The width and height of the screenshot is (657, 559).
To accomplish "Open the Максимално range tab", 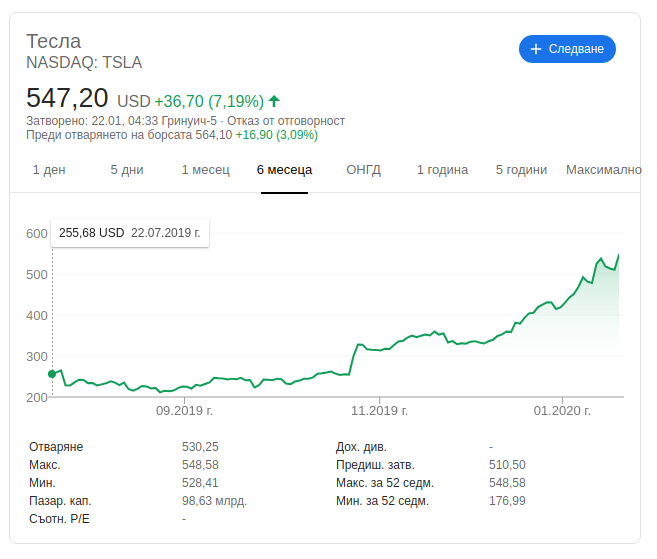I will (604, 170).
